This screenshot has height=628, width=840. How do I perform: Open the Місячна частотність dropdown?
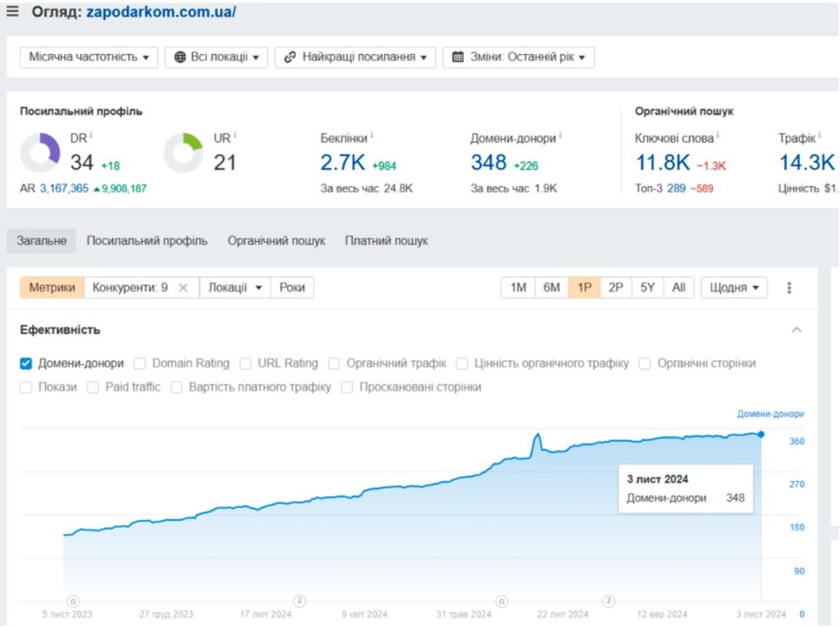tap(89, 57)
